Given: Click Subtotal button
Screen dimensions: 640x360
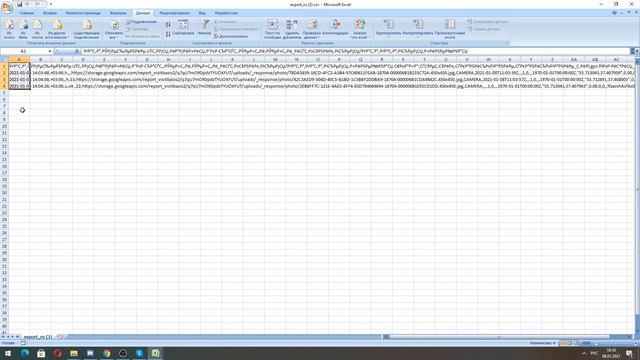Looking at the screenshot, I should click(x=450, y=29).
